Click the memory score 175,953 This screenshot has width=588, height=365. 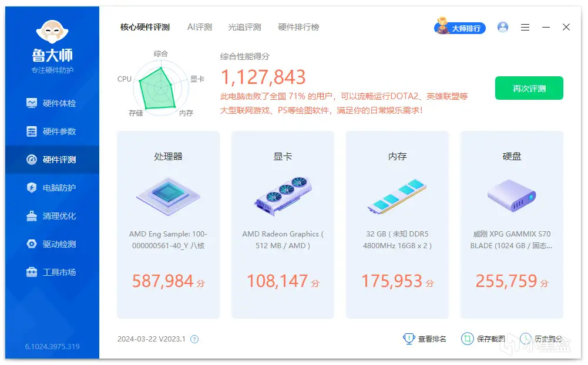[x=392, y=281]
